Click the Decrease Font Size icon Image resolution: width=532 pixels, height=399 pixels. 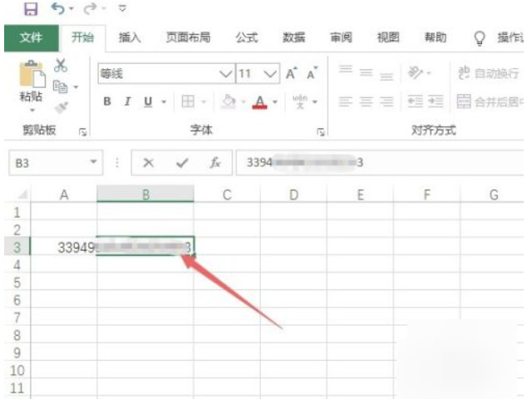click(x=313, y=73)
